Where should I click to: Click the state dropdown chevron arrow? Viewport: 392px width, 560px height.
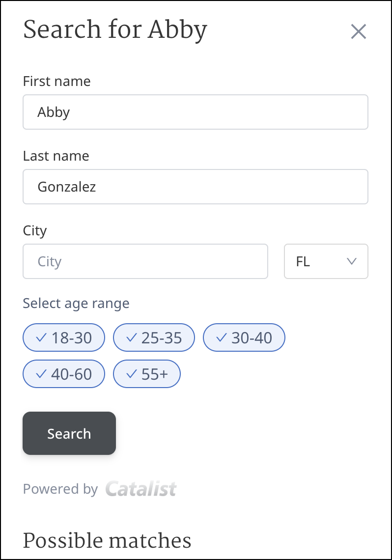click(351, 261)
